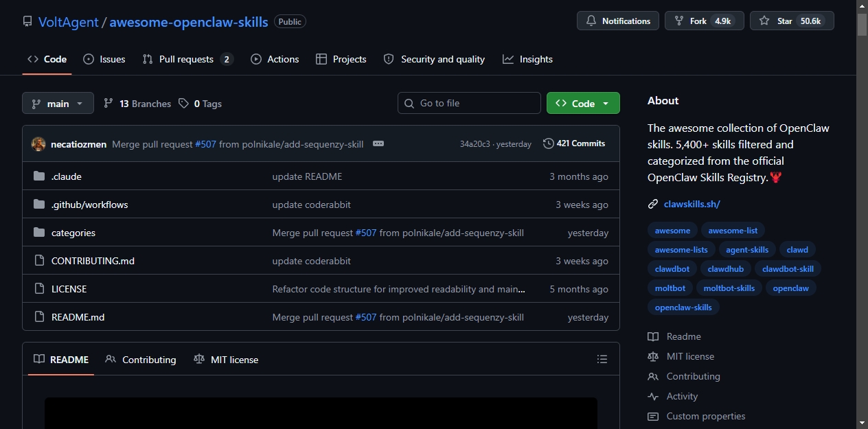Viewport: 868px width, 429px height.
Task: Click the scale icon beside MIT license in About
Action: pos(653,356)
